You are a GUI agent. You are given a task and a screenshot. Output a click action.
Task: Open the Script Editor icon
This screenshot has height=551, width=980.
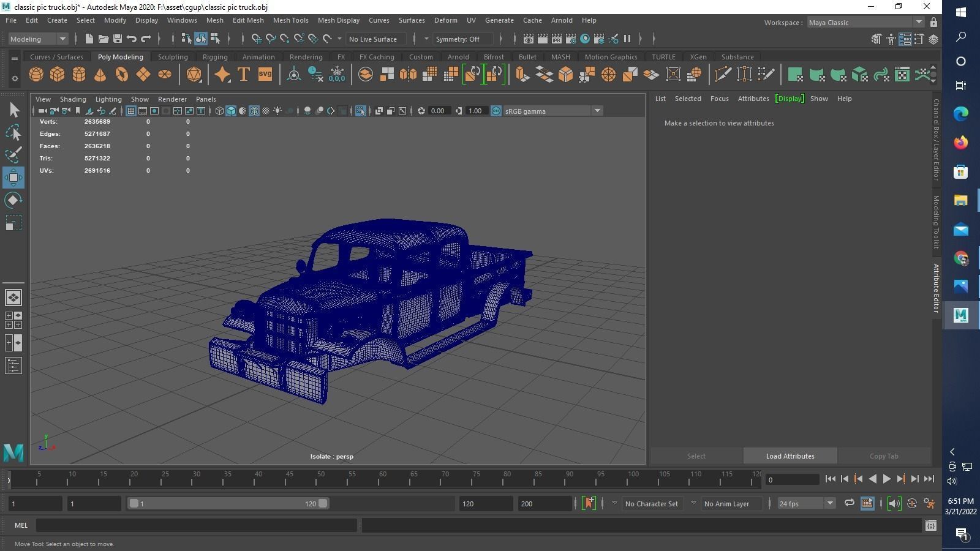click(x=931, y=525)
